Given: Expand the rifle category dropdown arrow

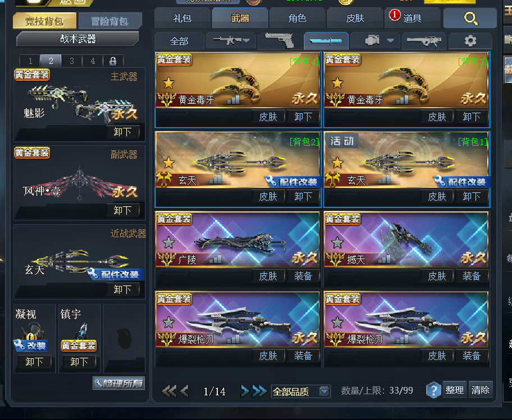Looking at the screenshot, I should (x=246, y=40).
